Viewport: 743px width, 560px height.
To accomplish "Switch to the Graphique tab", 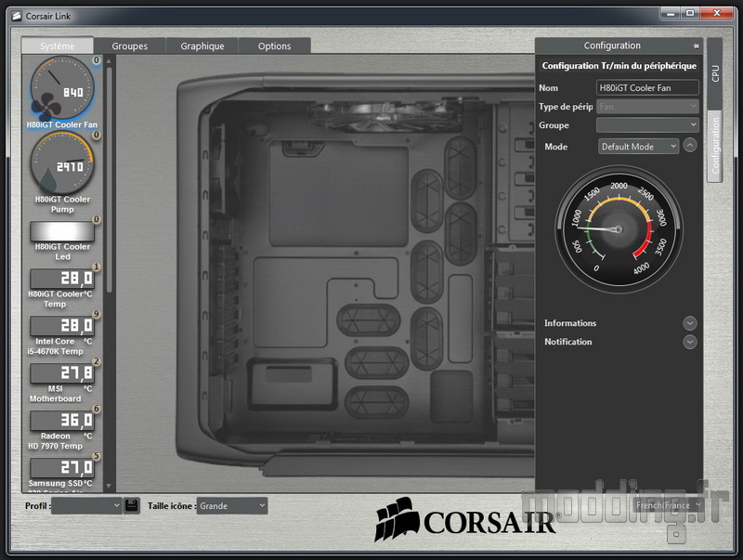I will tap(202, 46).
